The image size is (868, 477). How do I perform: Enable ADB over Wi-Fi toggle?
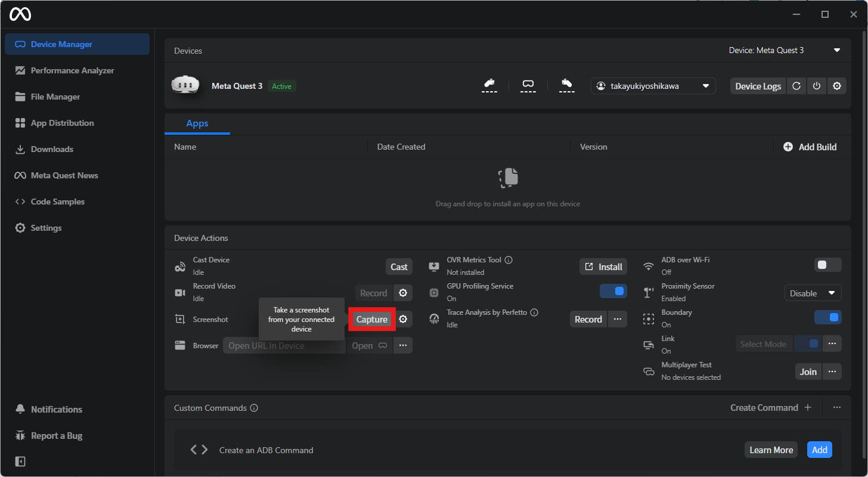pyautogui.click(x=827, y=265)
